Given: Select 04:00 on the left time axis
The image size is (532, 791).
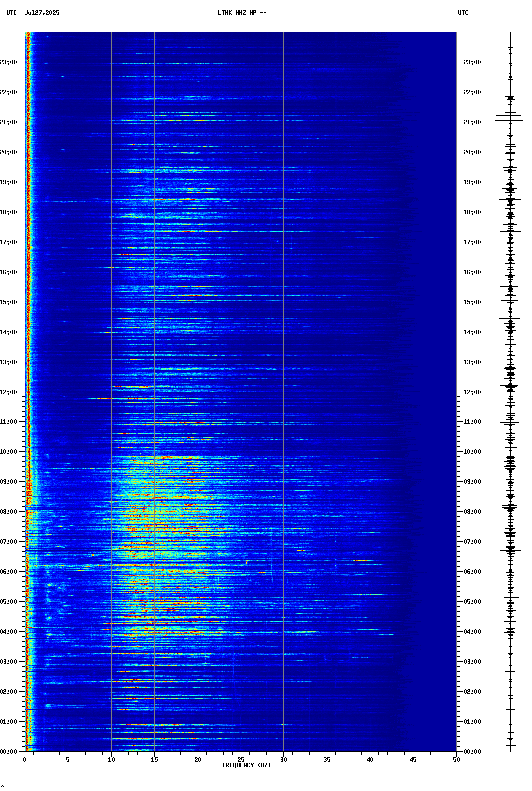Looking at the screenshot, I should [8, 632].
